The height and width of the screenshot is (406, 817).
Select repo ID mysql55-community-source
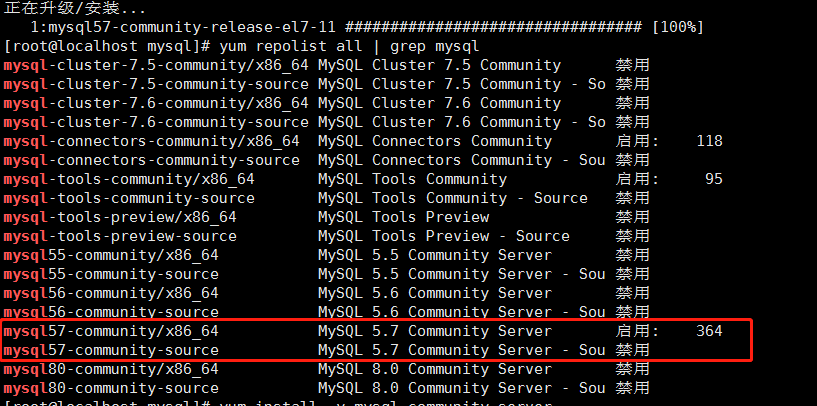tap(111, 275)
